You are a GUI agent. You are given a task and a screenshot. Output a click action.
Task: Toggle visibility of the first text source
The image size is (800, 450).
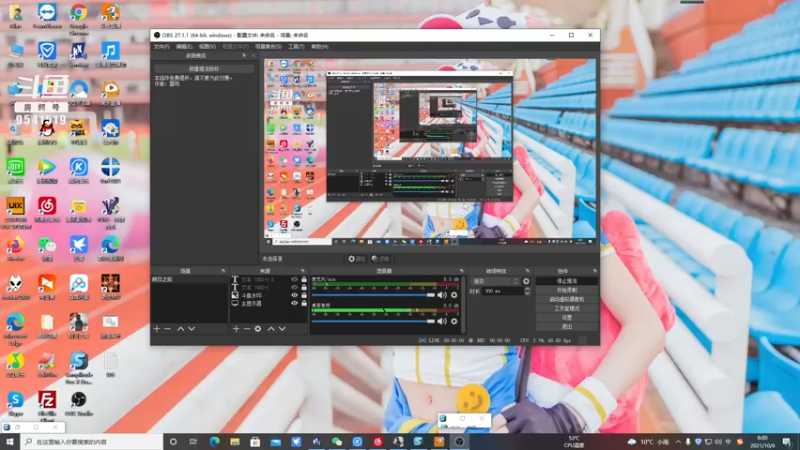point(294,280)
